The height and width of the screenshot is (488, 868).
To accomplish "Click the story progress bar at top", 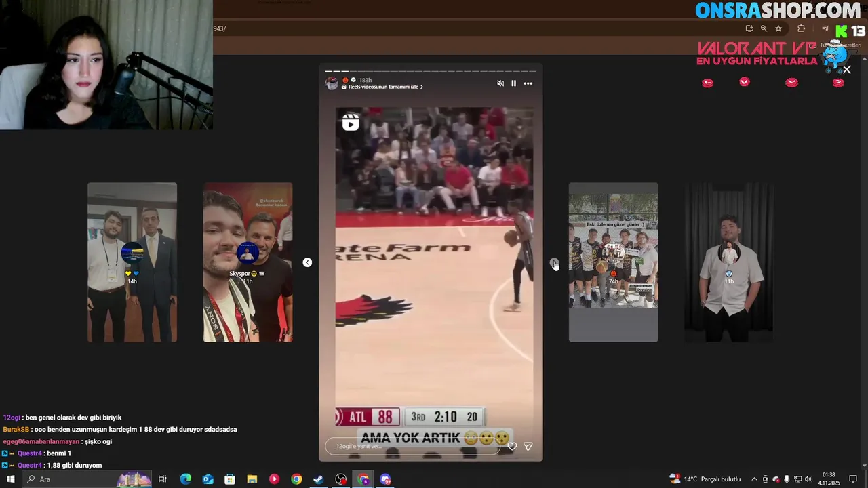I will [x=431, y=71].
